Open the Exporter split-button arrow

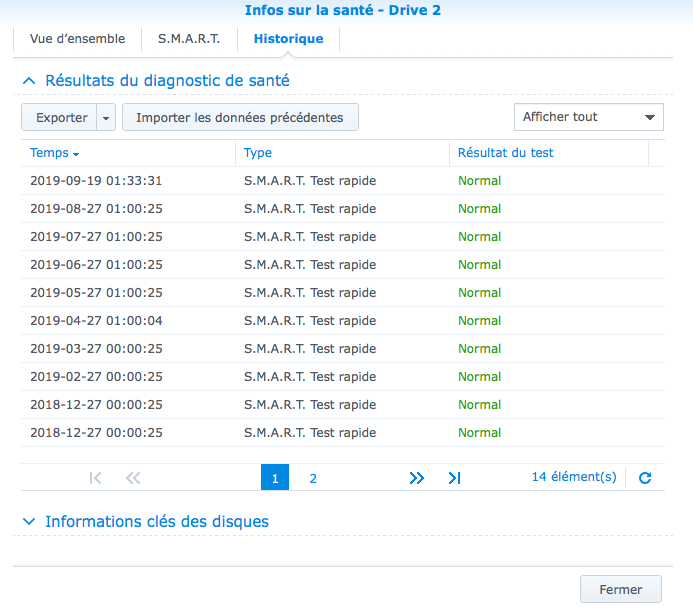(107, 118)
